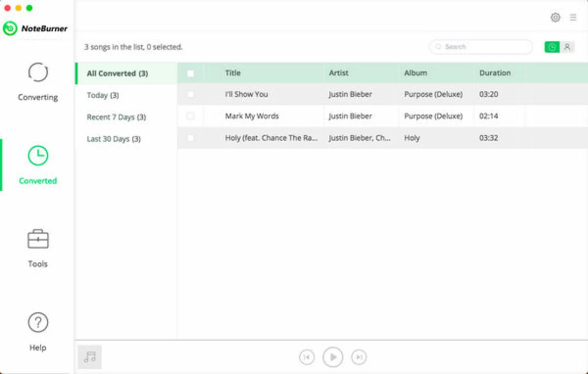Check the Mark My Words checkbox
Image resolution: width=588 pixels, height=374 pixels.
point(190,116)
